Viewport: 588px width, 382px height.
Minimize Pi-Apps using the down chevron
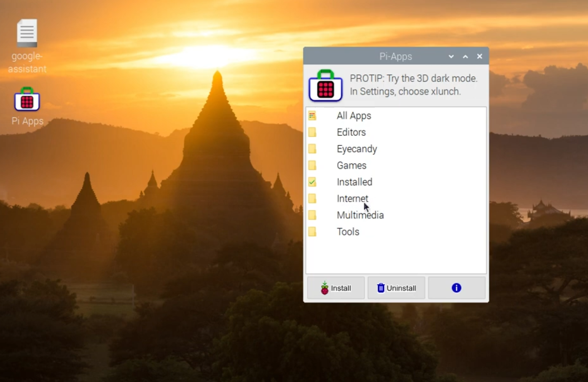451,56
